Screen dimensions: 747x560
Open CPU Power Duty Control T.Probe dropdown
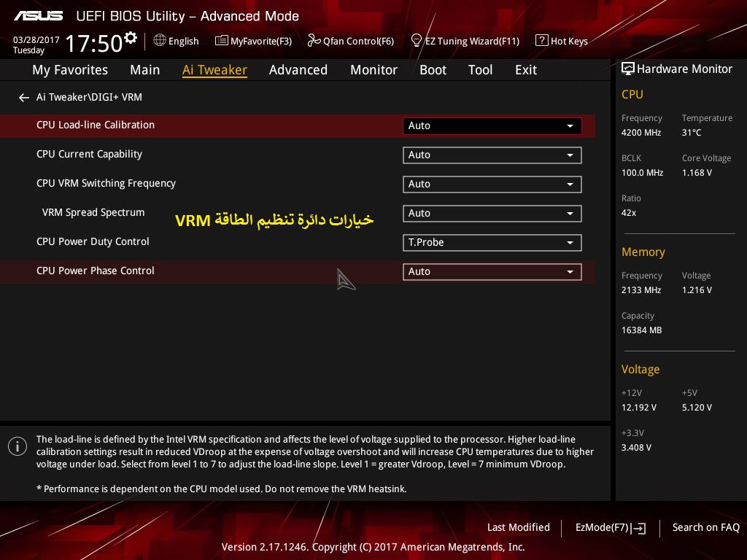point(492,242)
